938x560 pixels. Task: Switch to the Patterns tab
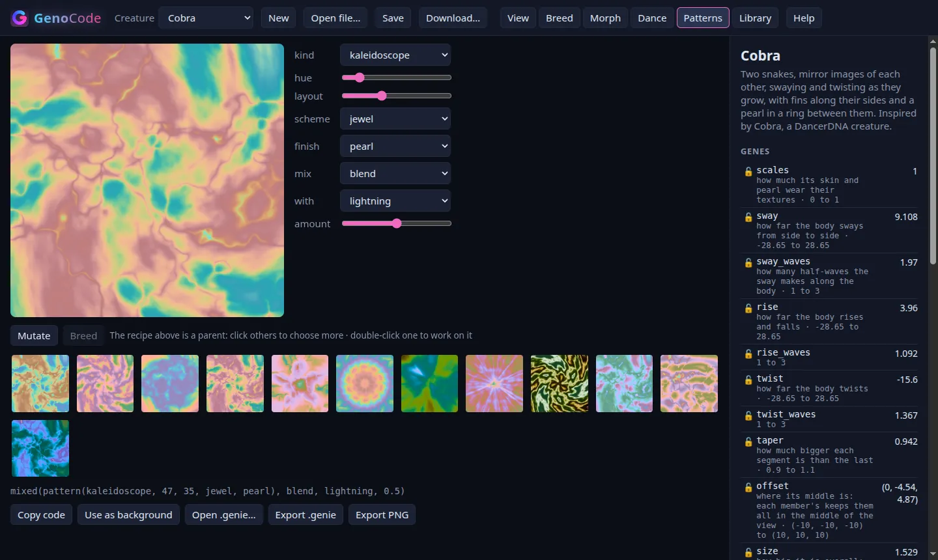click(x=703, y=18)
